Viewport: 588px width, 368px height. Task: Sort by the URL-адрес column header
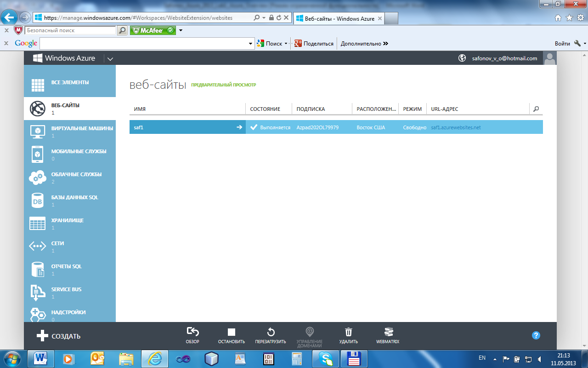click(444, 109)
